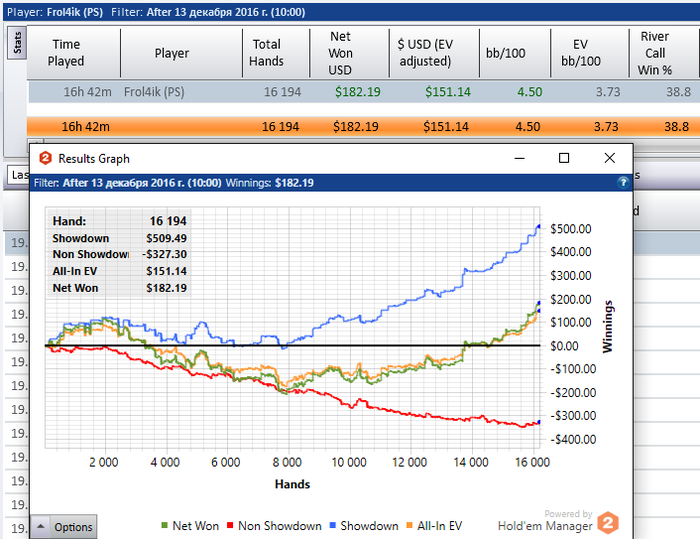Sort by Total Hands column header
Screen dimensions: 700x539
[x=267, y=53]
